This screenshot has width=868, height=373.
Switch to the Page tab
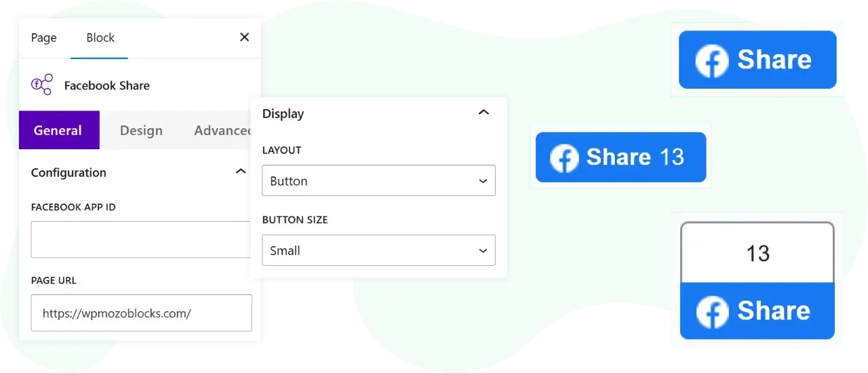[44, 38]
